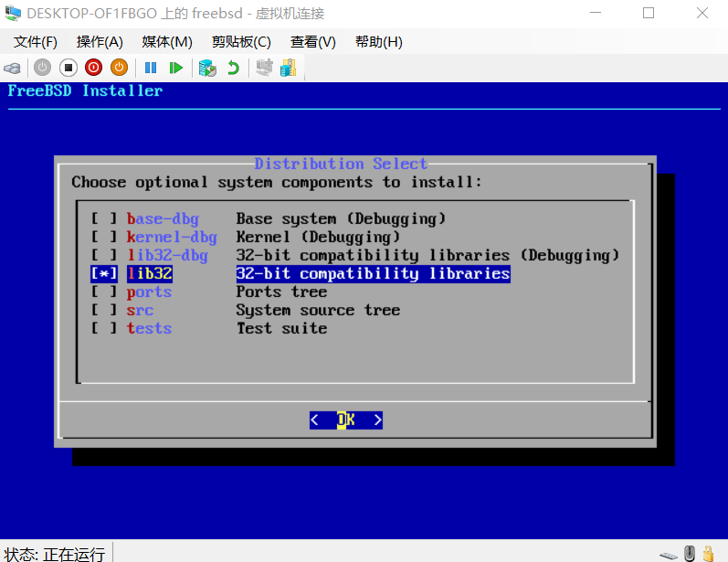The width and height of the screenshot is (728, 562).
Task: Minimize the virtual machine connection window
Action: tap(596, 13)
